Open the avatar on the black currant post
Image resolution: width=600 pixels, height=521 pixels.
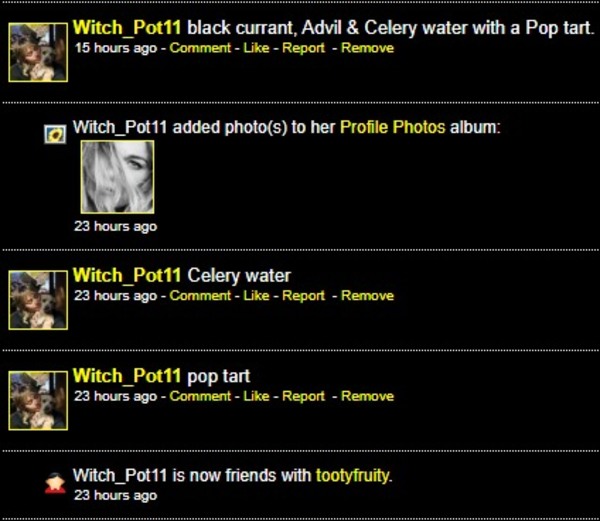tap(38, 52)
